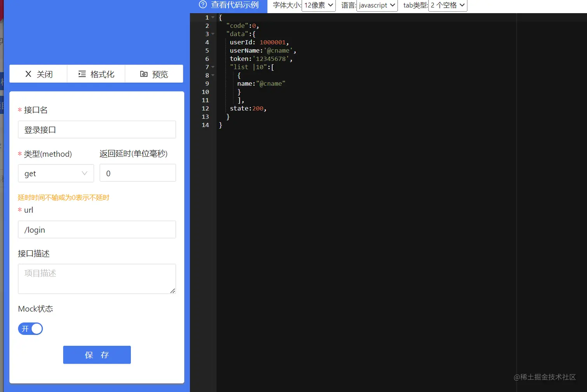The width and height of the screenshot is (587, 392).
Task: Click line number 14 in the gutter
Action: (x=205, y=125)
